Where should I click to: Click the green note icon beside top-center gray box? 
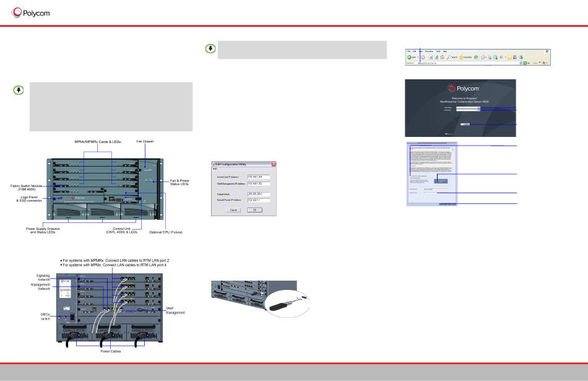210,49
